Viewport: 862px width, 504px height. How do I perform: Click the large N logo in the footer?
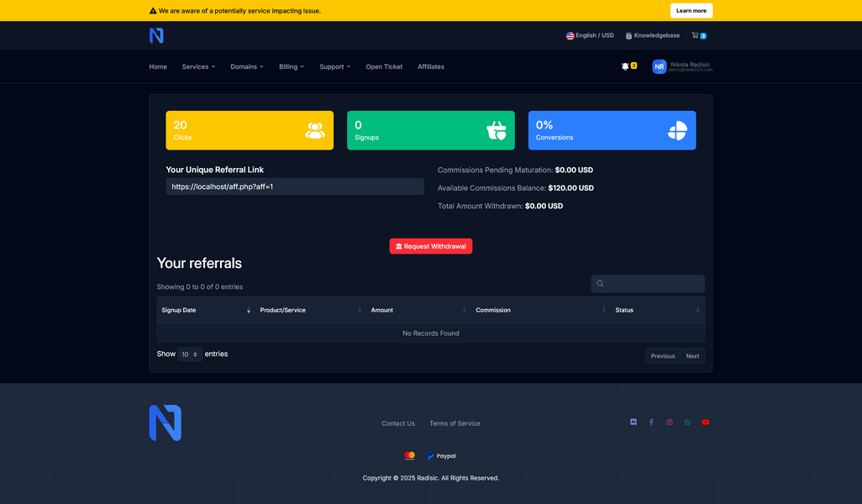click(165, 423)
